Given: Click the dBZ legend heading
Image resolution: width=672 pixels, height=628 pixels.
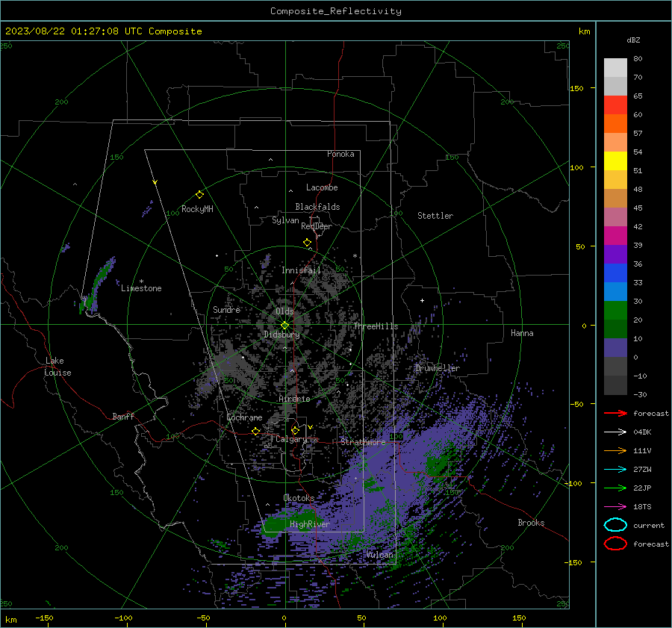Looking at the screenshot, I should (x=633, y=40).
